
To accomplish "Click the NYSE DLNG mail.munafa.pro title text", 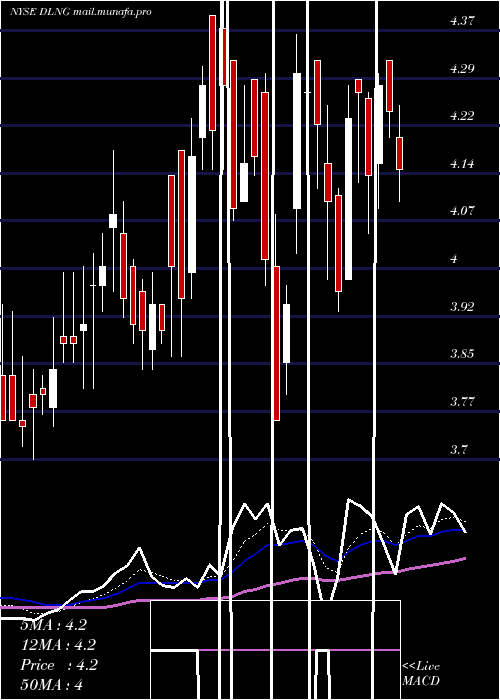I will pos(81,12).
